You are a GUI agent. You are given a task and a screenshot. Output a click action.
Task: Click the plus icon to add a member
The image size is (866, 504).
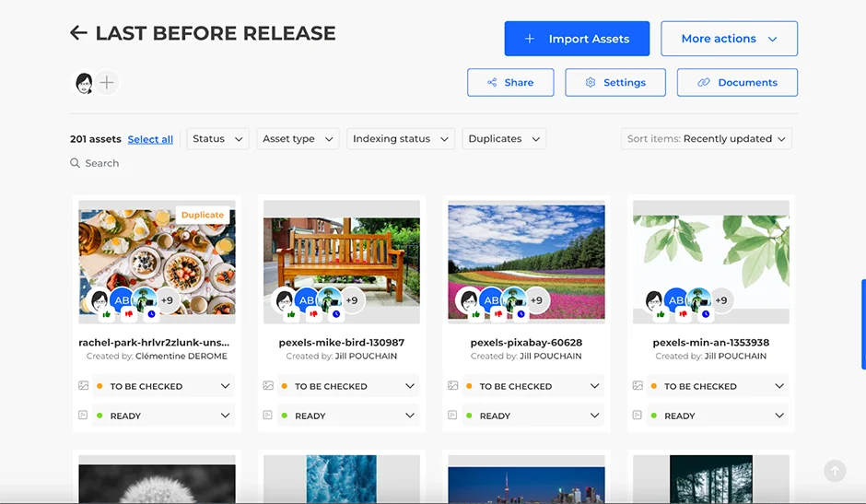(107, 83)
